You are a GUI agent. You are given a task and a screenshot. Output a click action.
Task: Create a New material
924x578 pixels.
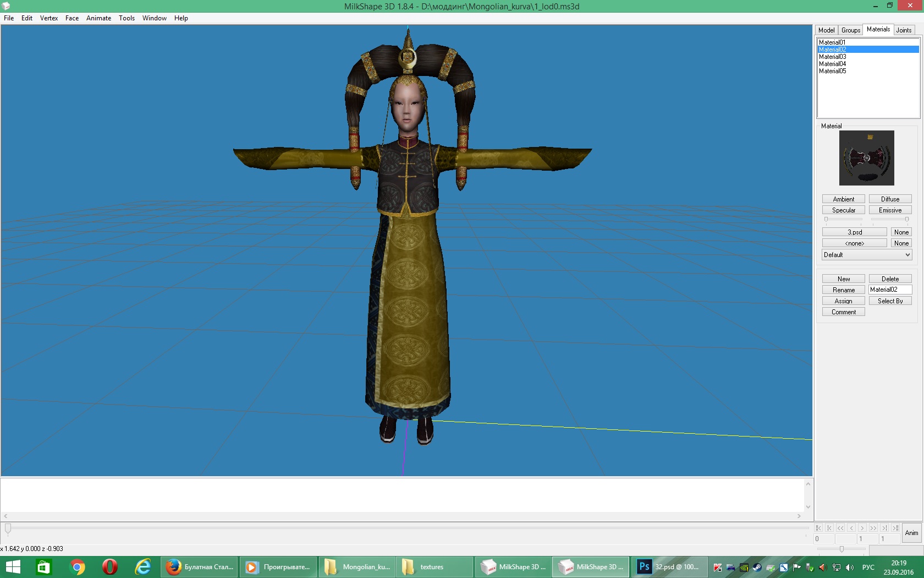coord(843,279)
